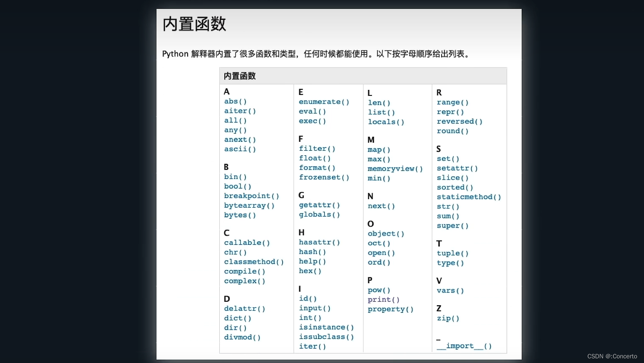
Task: Open the id() link
Action: coord(308,298)
